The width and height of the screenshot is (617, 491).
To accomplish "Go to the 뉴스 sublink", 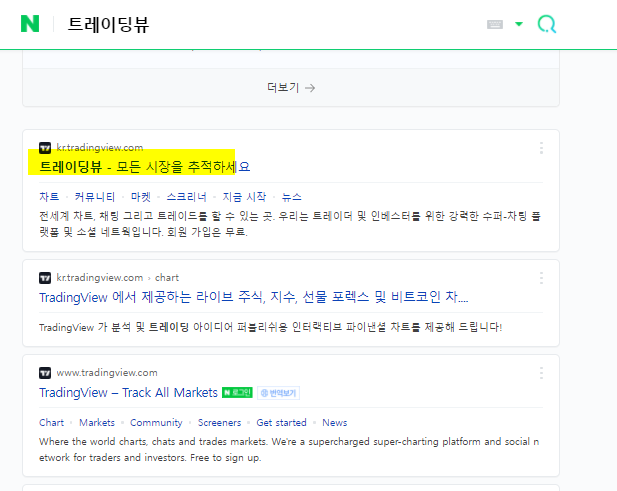I will (x=292, y=197).
